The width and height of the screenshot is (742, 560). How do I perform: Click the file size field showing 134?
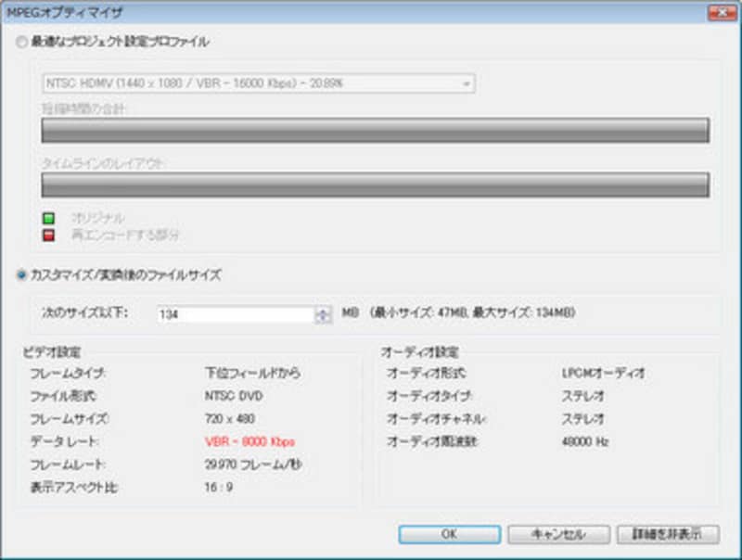[x=235, y=315]
